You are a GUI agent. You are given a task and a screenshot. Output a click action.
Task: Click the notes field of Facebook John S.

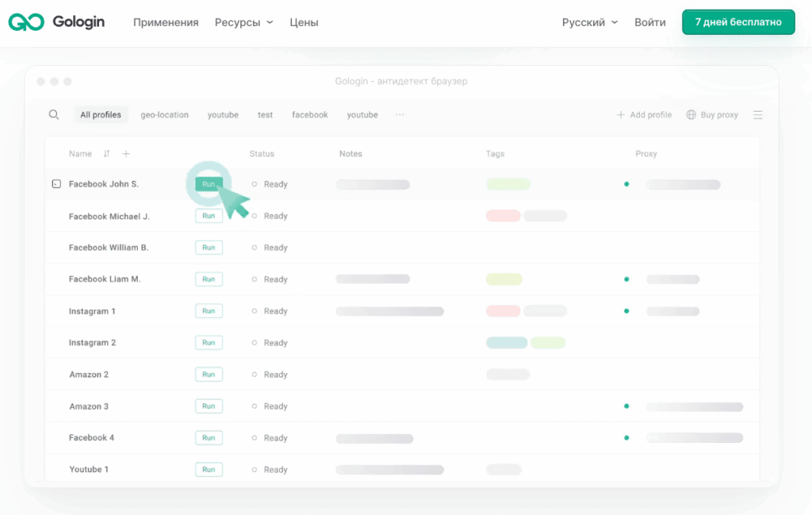click(373, 184)
